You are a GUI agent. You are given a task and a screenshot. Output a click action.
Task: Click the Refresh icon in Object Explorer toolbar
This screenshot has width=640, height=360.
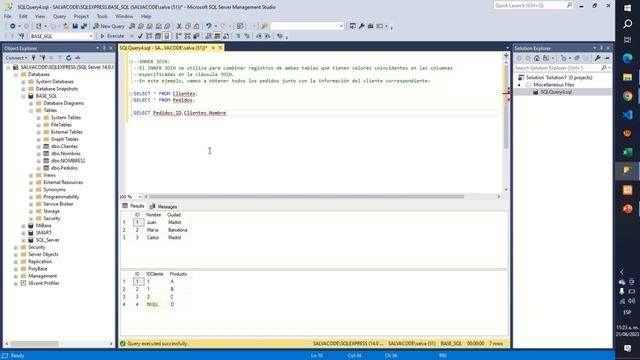point(69,58)
